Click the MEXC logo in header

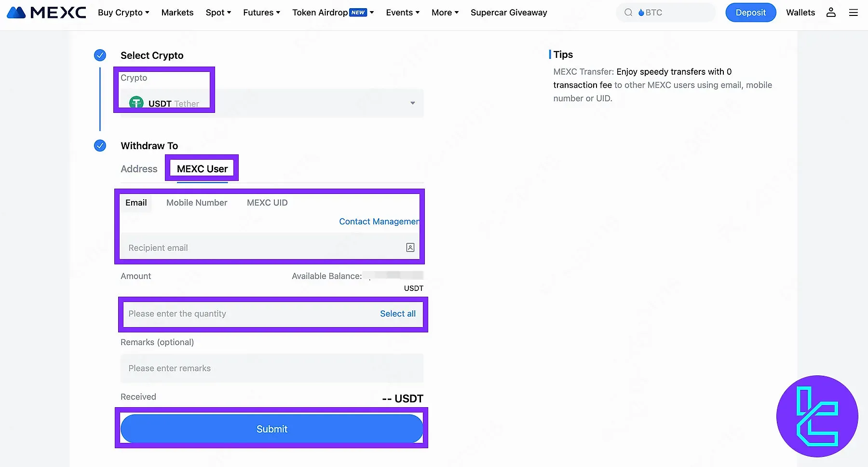point(46,13)
